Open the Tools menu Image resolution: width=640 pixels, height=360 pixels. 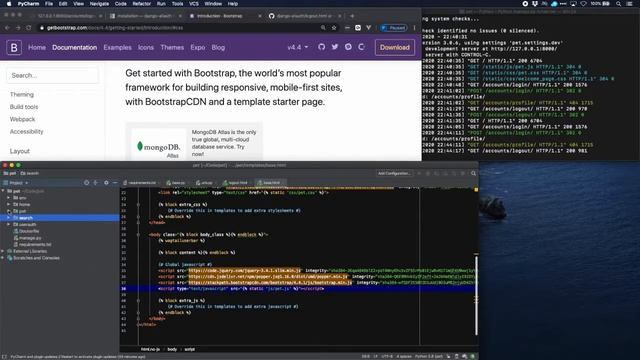[177, 4]
